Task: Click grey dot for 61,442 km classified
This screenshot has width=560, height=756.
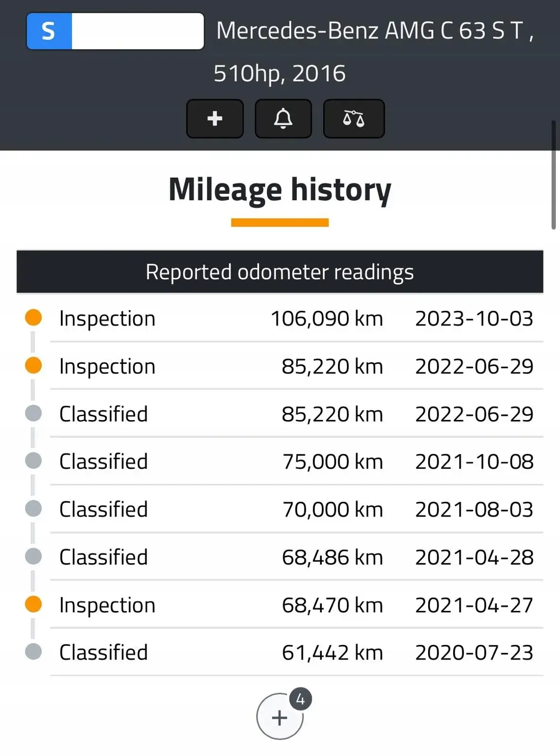Action: (33, 652)
